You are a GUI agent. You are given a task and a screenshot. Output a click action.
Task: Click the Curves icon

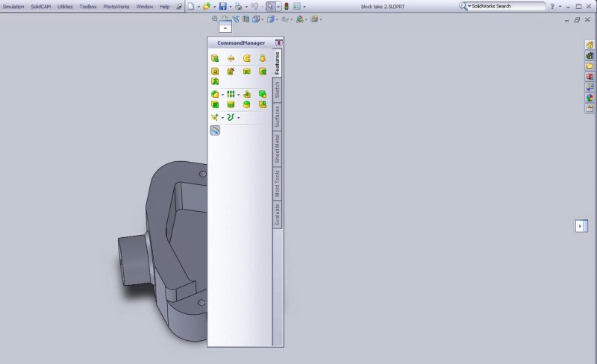[231, 117]
